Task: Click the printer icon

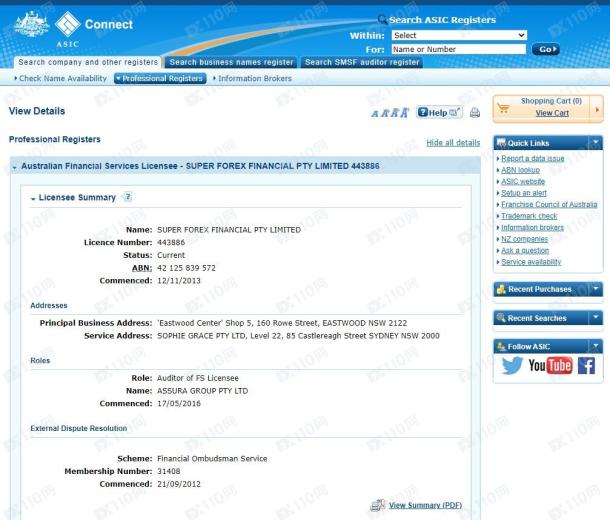Action: [x=475, y=113]
